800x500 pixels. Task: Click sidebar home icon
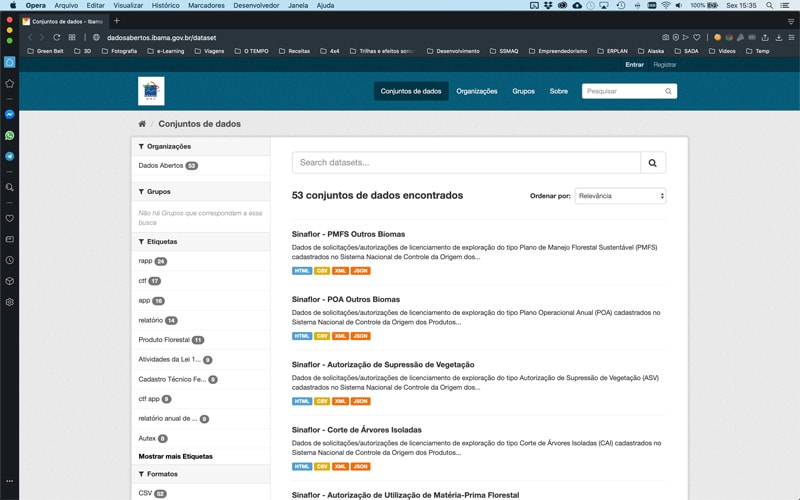[x=10, y=62]
